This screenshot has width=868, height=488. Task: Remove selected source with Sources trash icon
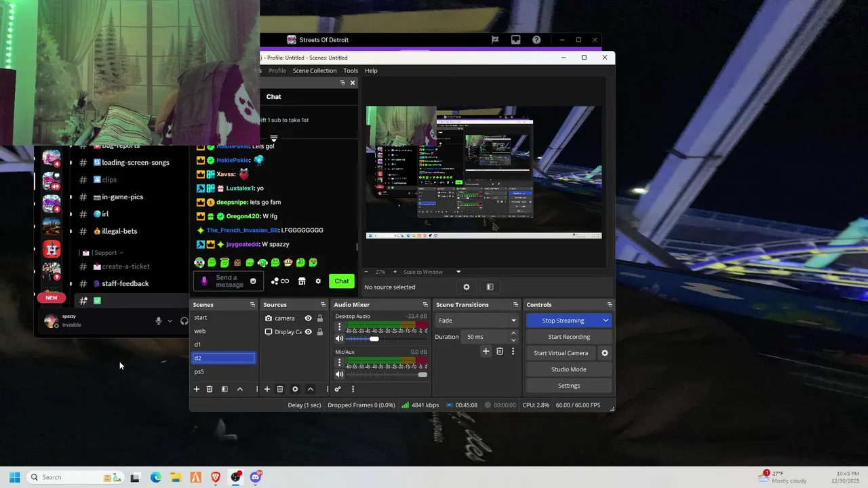pyautogui.click(x=280, y=389)
